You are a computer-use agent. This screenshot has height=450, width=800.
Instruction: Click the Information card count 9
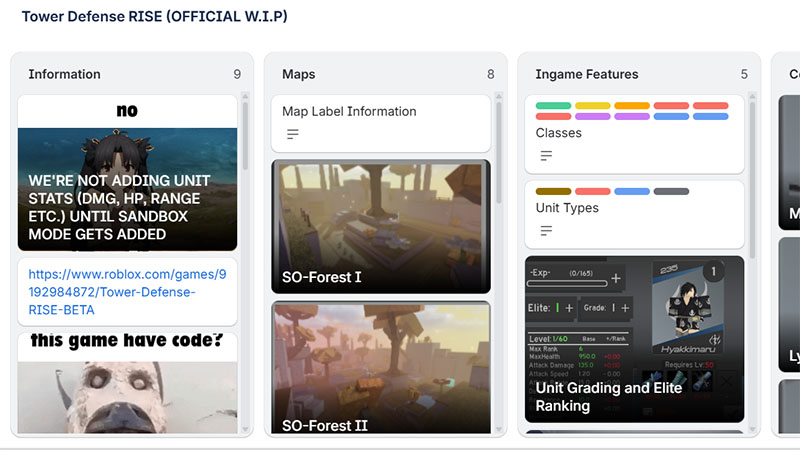point(237,74)
